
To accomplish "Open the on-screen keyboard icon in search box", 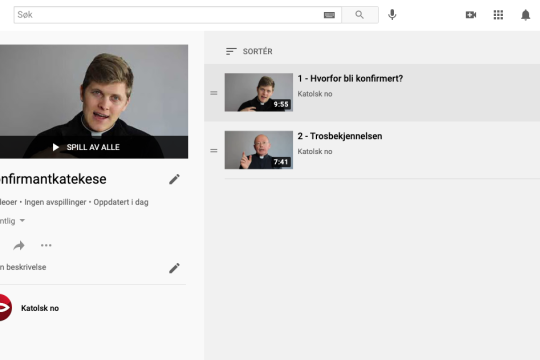I will tap(329, 15).
